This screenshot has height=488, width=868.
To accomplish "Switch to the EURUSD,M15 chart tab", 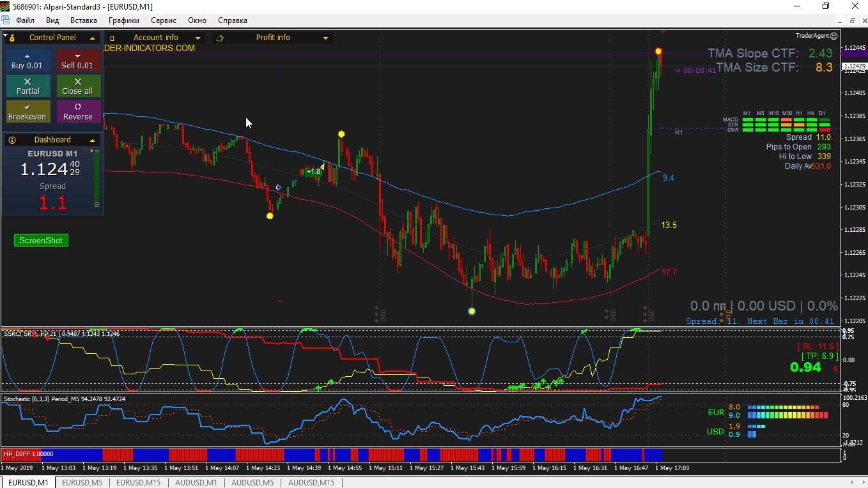I will pyautogui.click(x=139, y=483).
